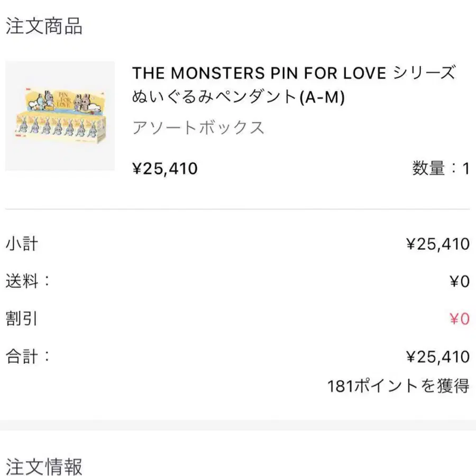Click the 小計 label
The height and width of the screenshot is (476, 476).
click(x=22, y=244)
